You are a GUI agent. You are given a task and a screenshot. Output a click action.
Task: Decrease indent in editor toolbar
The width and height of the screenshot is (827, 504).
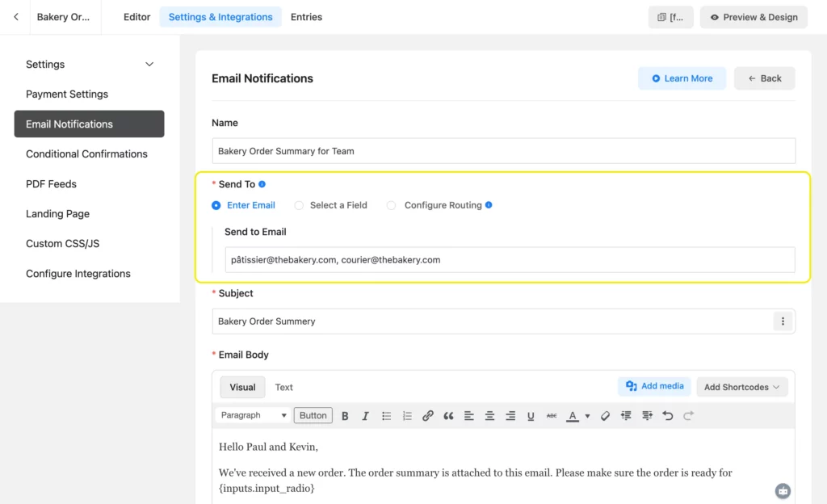pos(626,415)
